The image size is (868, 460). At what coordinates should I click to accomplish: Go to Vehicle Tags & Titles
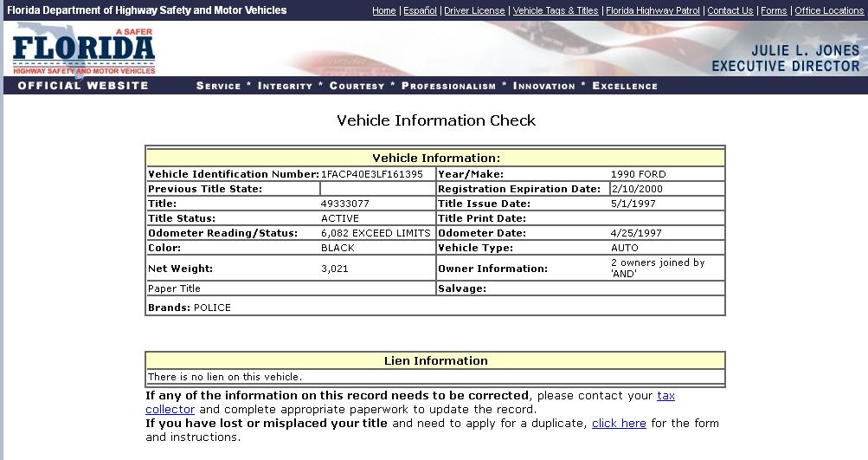(x=555, y=10)
